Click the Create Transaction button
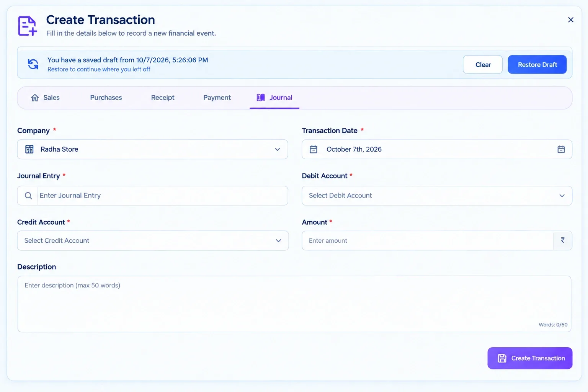 [530, 358]
